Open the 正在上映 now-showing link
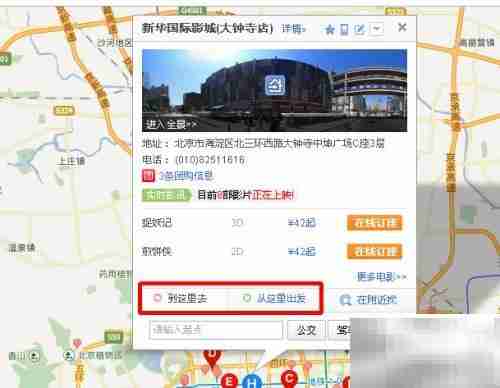500x388 pixels. [x=273, y=195]
